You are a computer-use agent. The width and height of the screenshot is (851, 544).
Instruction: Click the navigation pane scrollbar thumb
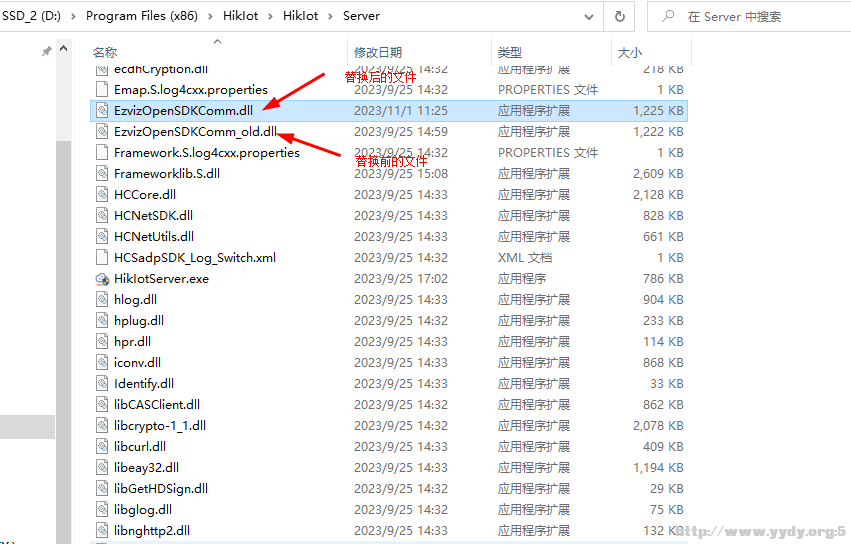pos(63,342)
